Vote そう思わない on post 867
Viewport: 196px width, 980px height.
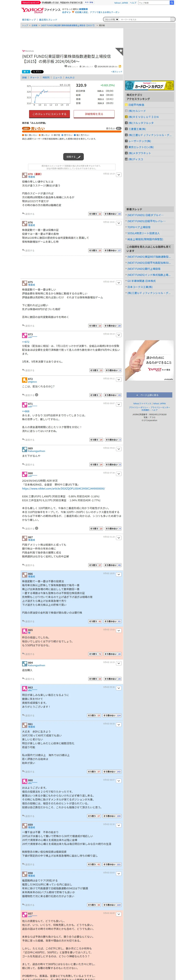point(113,565)
